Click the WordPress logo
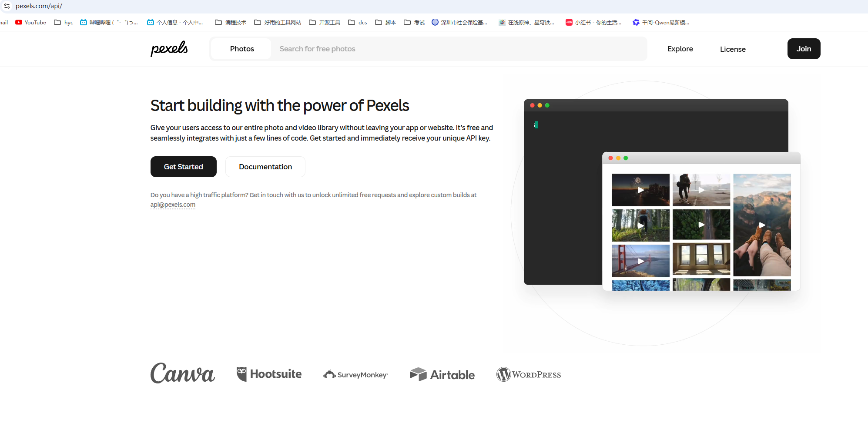The width and height of the screenshot is (868, 437). point(529,374)
